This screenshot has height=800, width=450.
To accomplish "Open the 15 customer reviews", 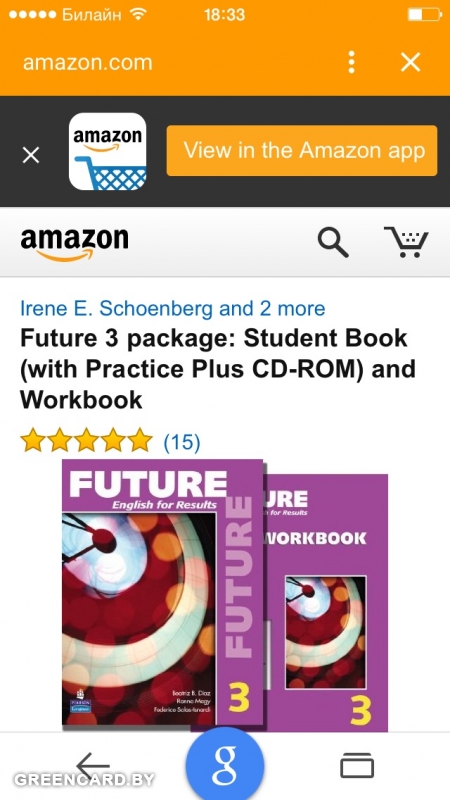I will (x=182, y=442).
